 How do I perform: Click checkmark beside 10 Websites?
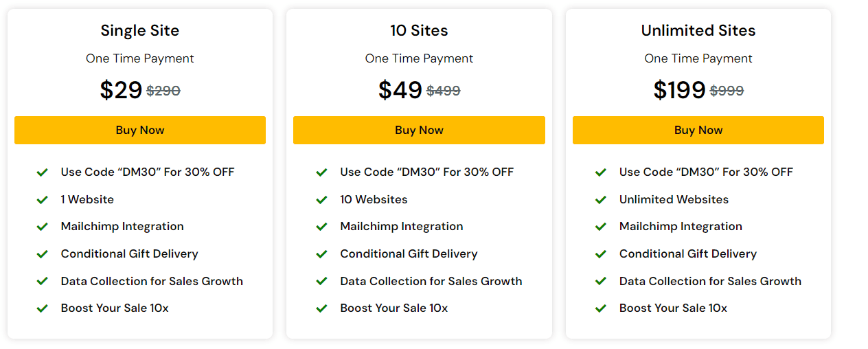click(x=321, y=199)
